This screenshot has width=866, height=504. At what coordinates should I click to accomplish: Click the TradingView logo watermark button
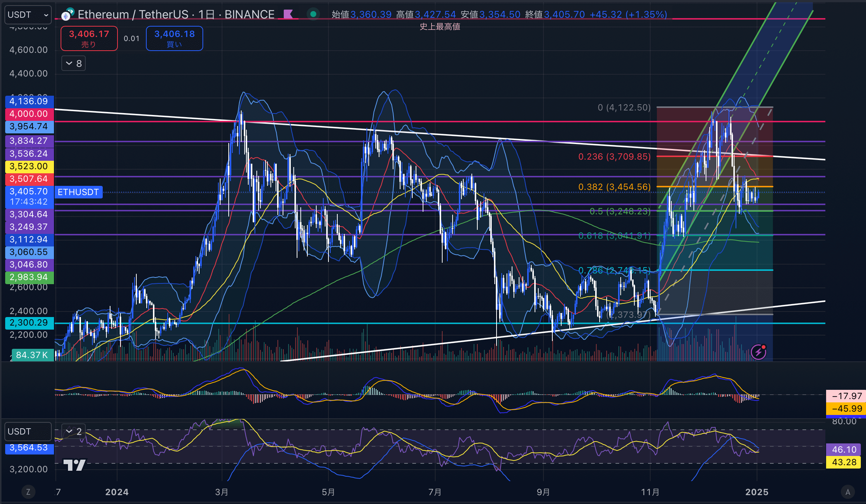coord(74,465)
